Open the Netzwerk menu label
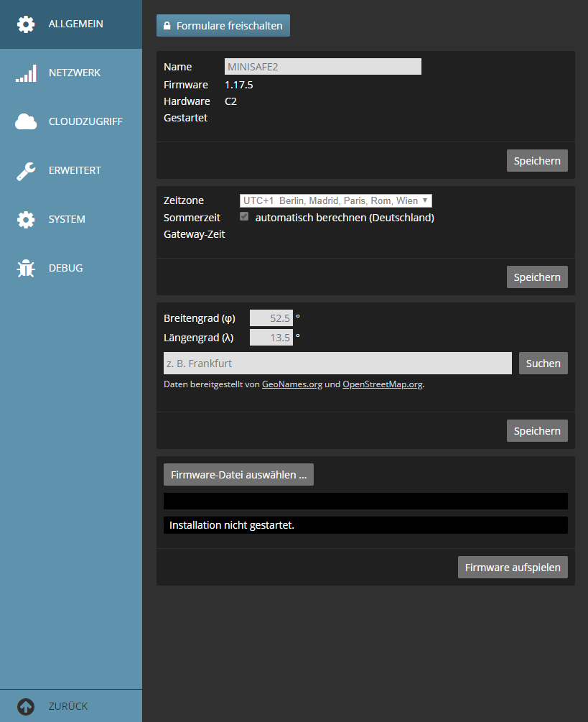The image size is (588, 722). tap(75, 73)
